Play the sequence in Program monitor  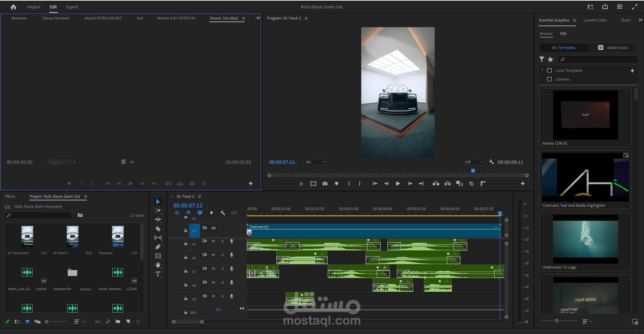pyautogui.click(x=398, y=184)
